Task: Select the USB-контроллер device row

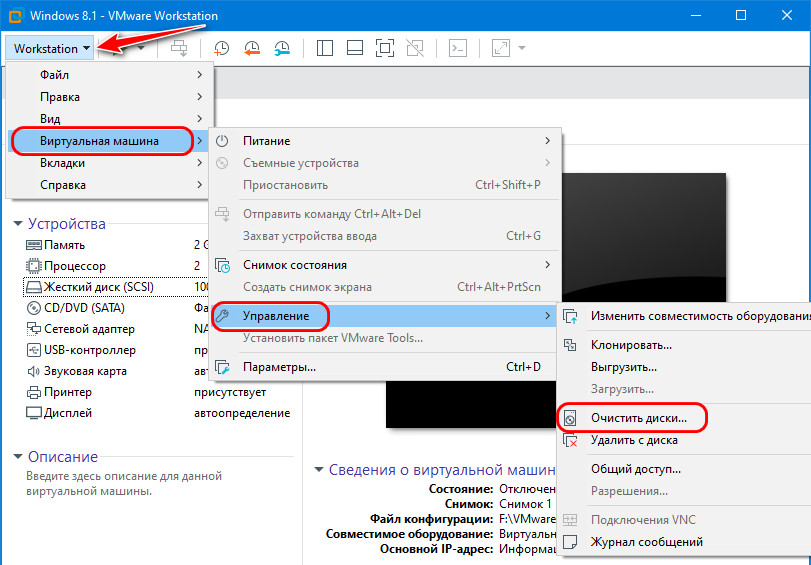Action: [x=116, y=350]
